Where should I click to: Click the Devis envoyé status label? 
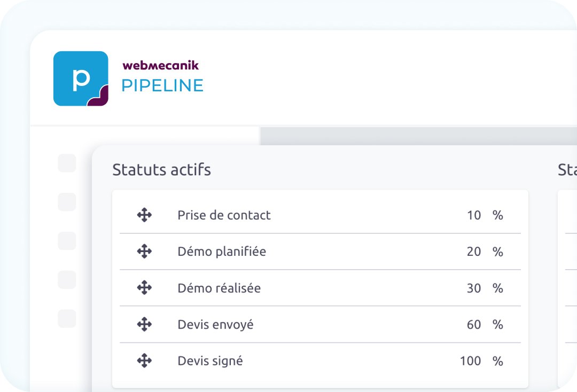(x=215, y=324)
